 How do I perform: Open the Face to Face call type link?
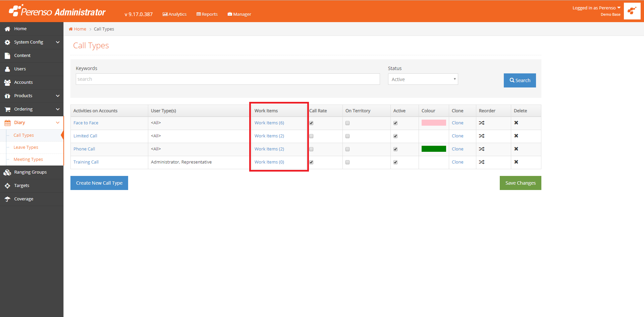tap(86, 123)
